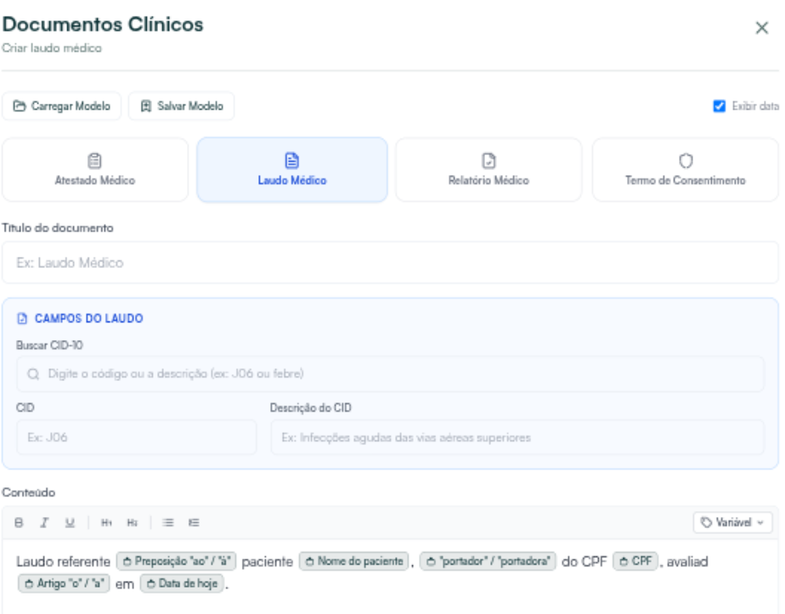The image size is (785, 614).
Task: Click the Salvar Modelo button
Action: (x=181, y=106)
